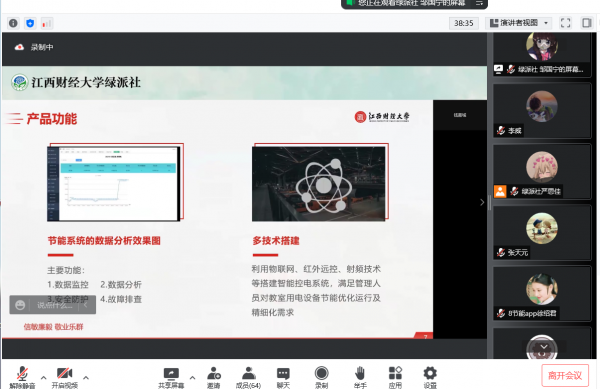
Task: Open the 成员(64) members list
Action: pos(248,377)
